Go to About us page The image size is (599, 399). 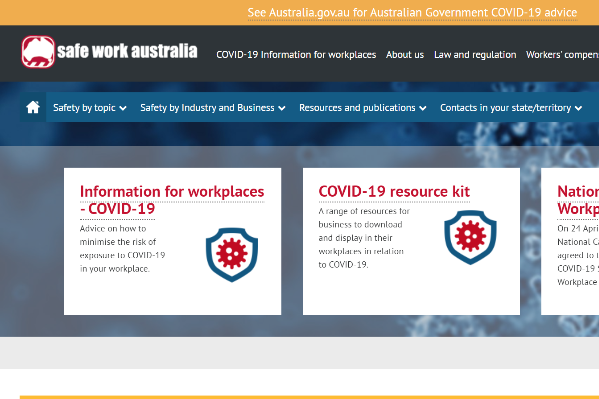point(405,55)
